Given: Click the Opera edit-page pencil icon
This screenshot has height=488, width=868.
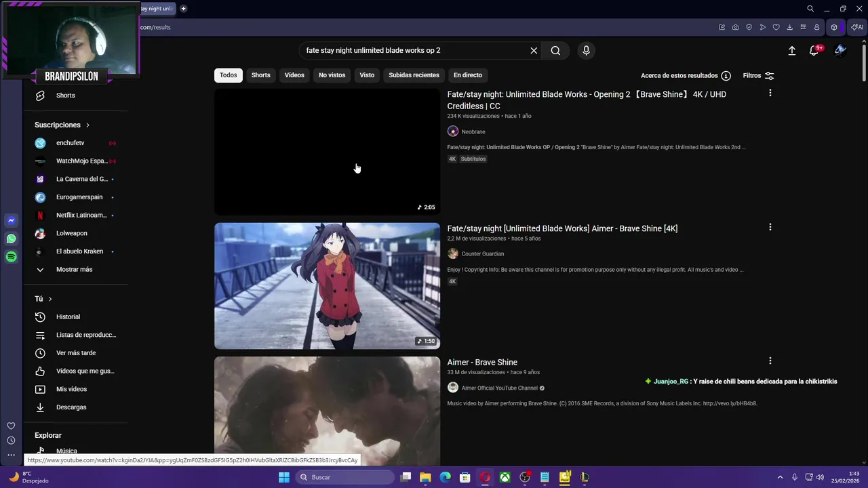Looking at the screenshot, I should coord(722,27).
